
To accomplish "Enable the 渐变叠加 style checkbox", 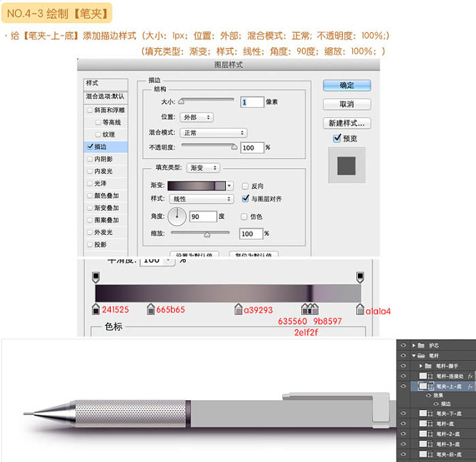I will [90, 208].
